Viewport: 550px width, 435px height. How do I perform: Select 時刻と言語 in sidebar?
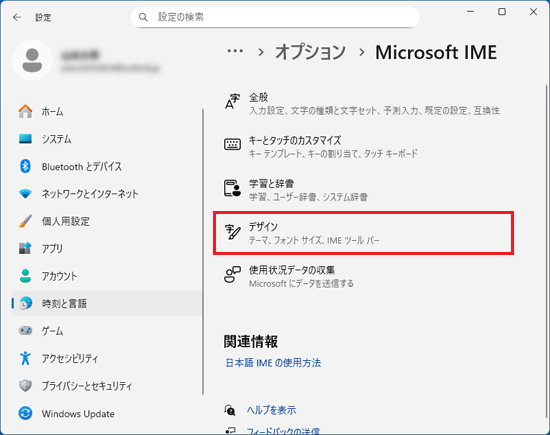coord(107,303)
